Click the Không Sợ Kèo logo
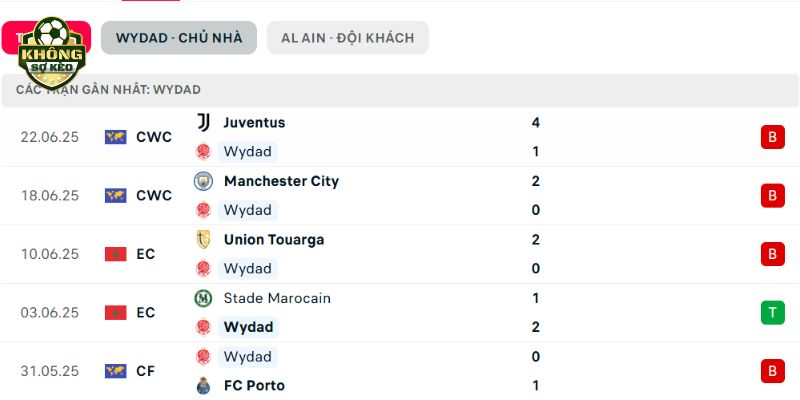800x400 pixels. [x=51, y=52]
